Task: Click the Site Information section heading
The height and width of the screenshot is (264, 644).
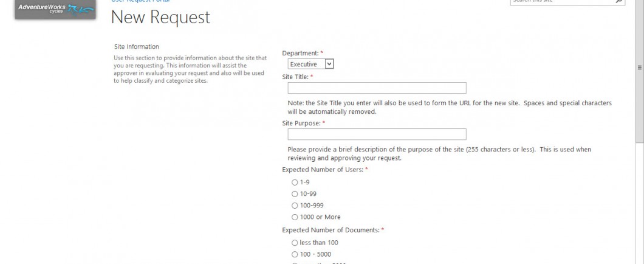Action: click(136, 46)
